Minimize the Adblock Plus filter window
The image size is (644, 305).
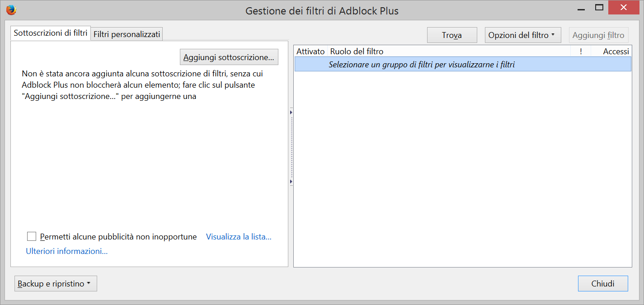pyautogui.click(x=580, y=7)
